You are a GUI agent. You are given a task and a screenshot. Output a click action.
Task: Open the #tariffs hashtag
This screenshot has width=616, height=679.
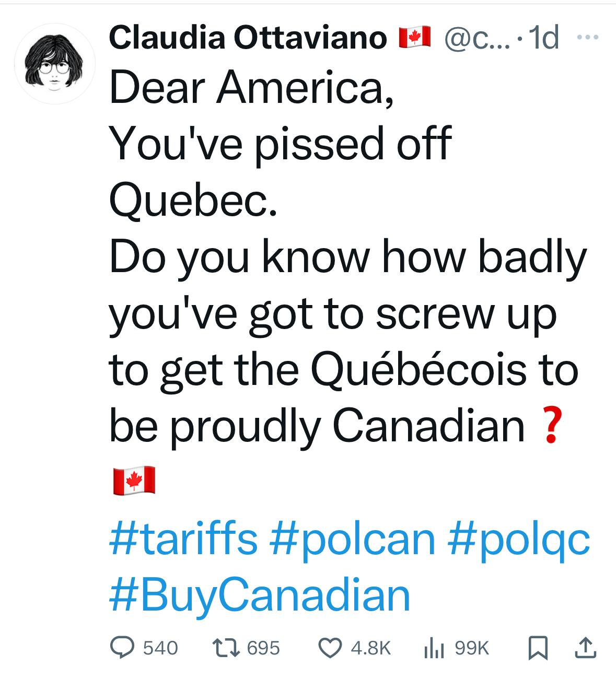click(183, 538)
